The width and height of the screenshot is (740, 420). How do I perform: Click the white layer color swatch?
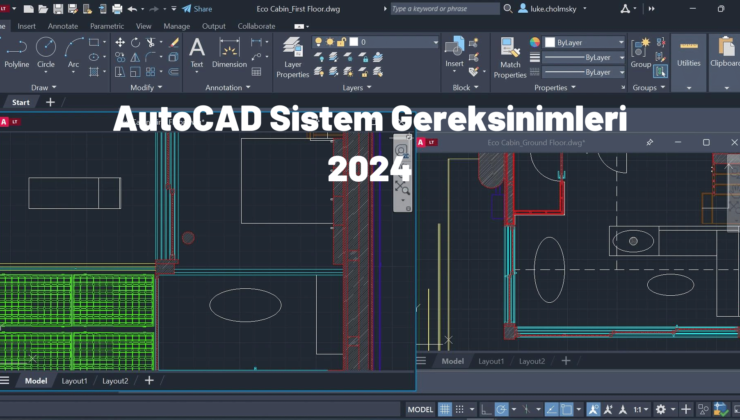point(354,42)
